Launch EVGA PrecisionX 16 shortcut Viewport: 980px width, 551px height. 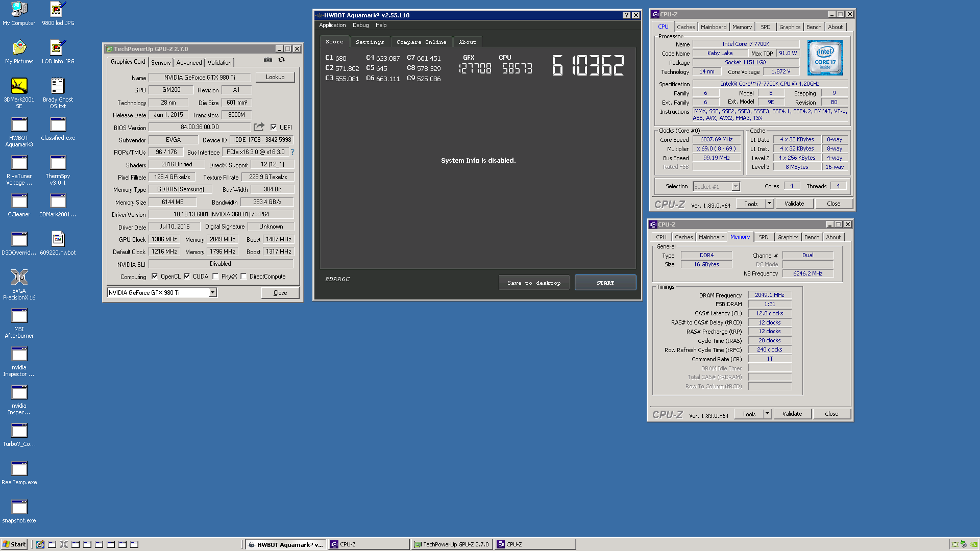tap(19, 285)
